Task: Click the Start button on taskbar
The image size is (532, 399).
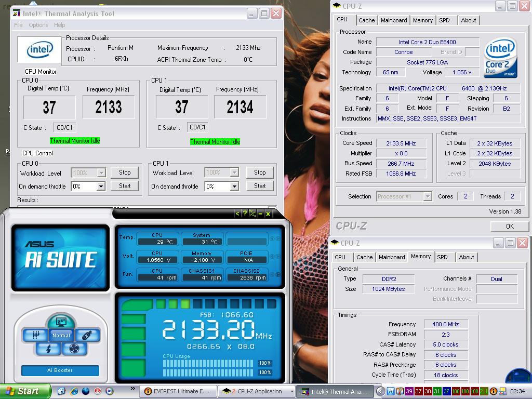Action: [x=25, y=391]
